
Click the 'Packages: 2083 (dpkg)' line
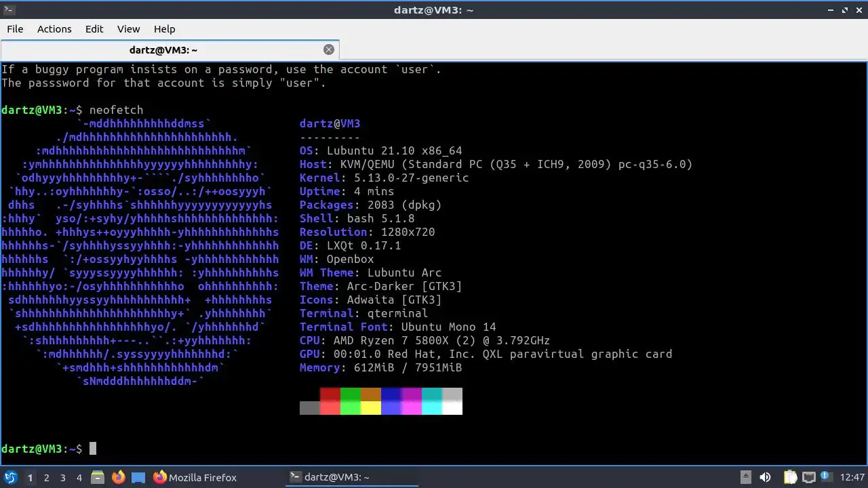pyautogui.click(x=371, y=205)
